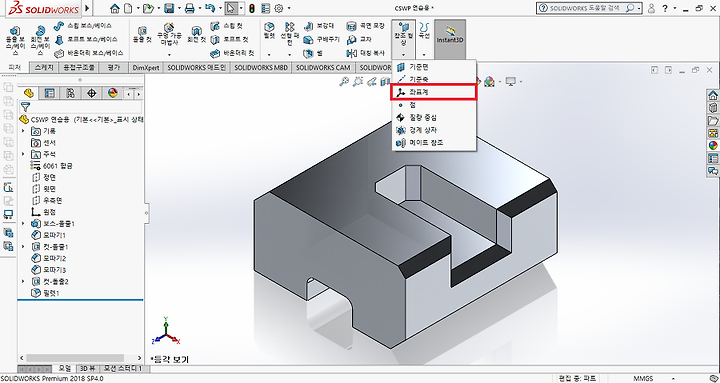Switch to the 스케치 (Sketch) tab
Screen dimensions: 720x383
[44, 68]
